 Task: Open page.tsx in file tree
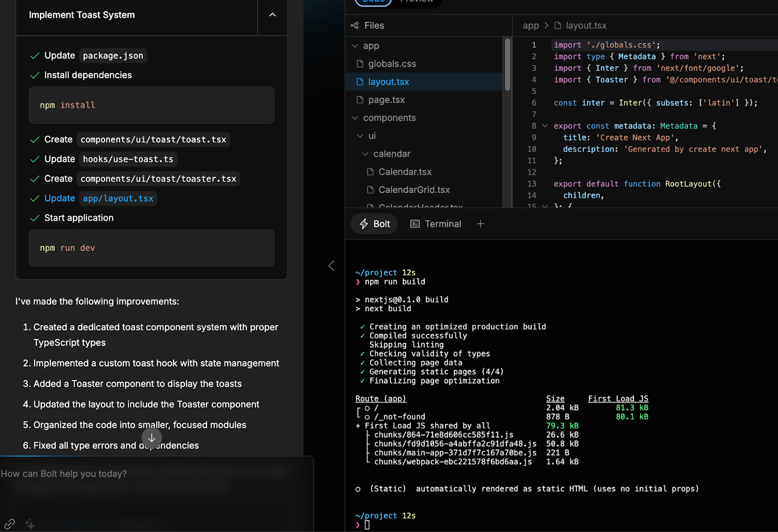coord(386,100)
